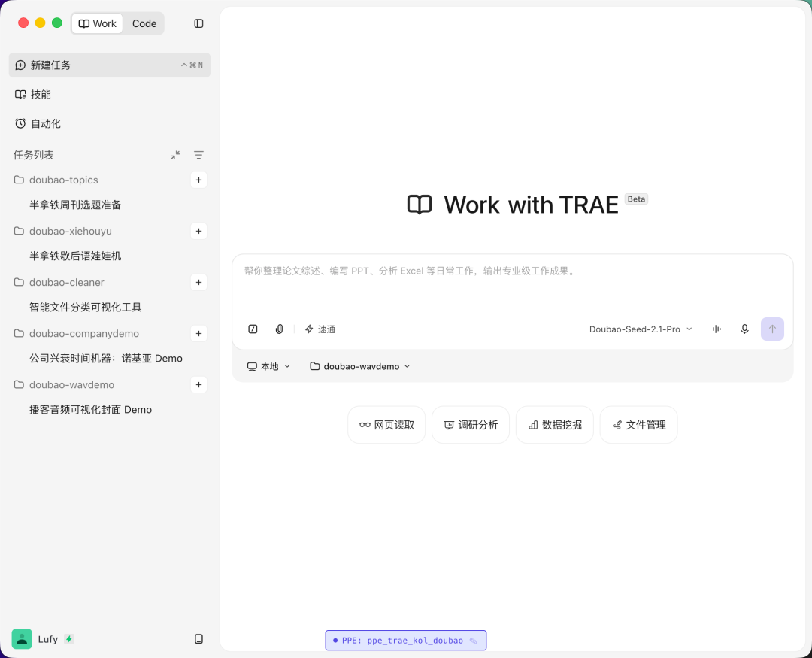Viewport: 812px width, 658px height.
Task: Click the Lufy user avatar
Action: 22,639
